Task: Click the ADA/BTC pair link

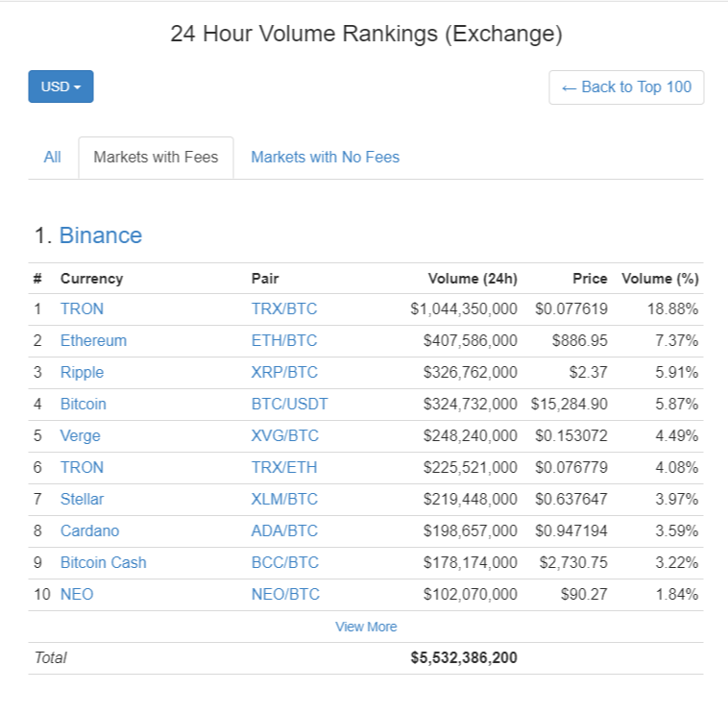Action: pyautogui.click(x=284, y=530)
